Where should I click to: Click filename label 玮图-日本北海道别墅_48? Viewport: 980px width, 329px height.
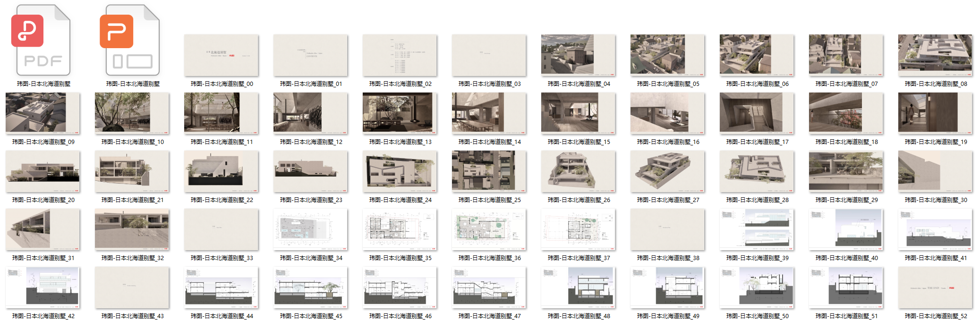(579, 316)
